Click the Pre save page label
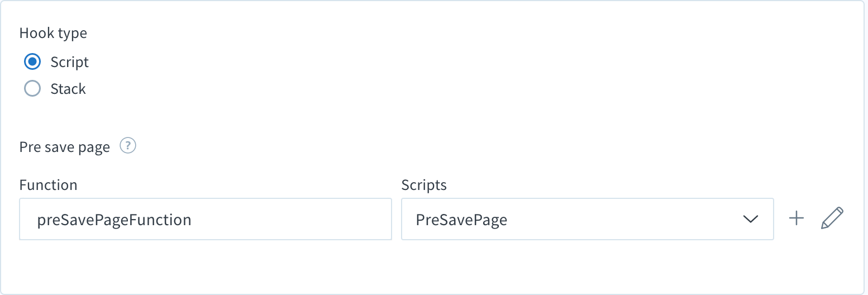 65,147
